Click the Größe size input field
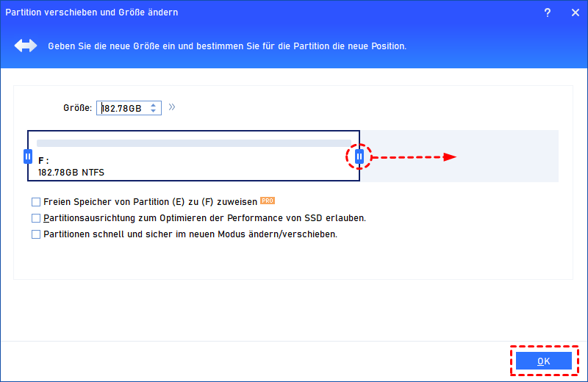 (x=129, y=108)
